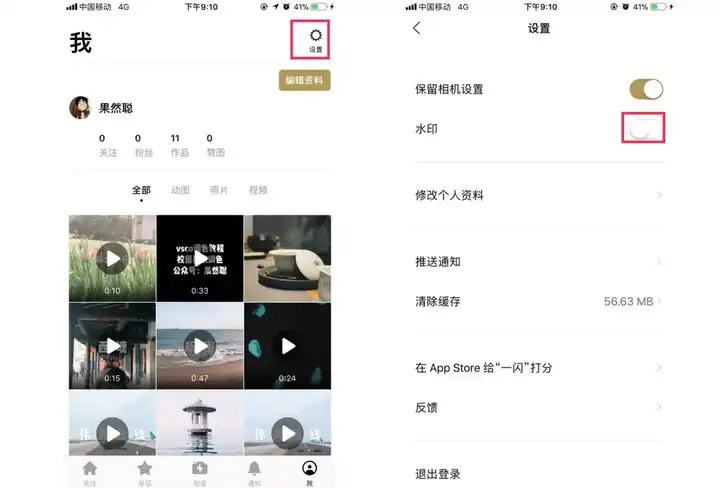720x488 pixels.
Task: Open the 果然聪 profile avatar
Action: pos(80,108)
